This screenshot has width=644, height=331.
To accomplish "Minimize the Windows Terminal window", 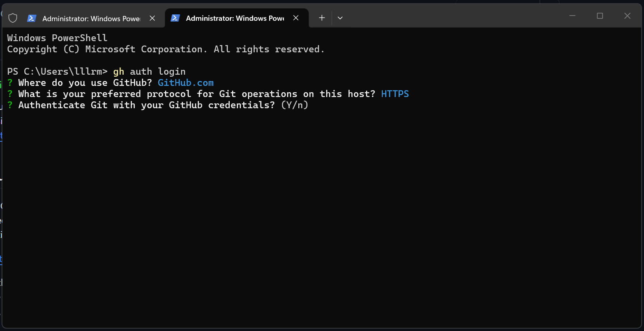I will [x=572, y=16].
